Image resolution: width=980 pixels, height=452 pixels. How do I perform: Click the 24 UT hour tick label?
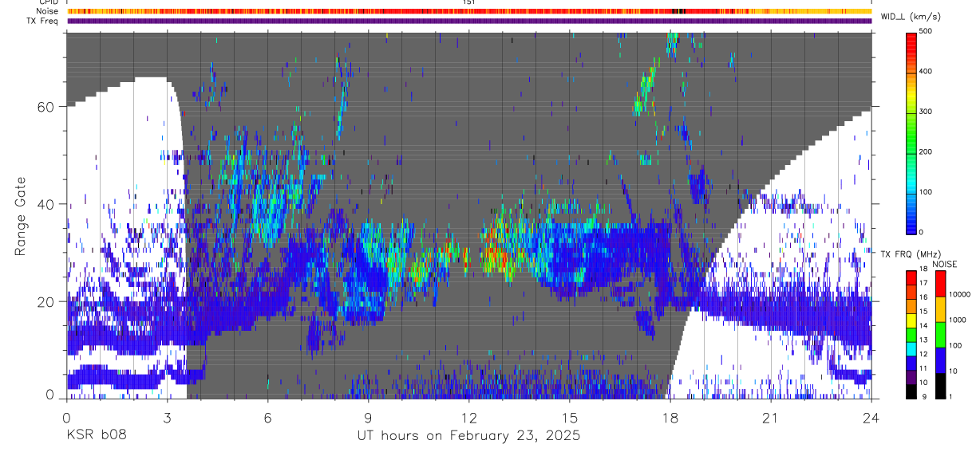tap(871, 417)
